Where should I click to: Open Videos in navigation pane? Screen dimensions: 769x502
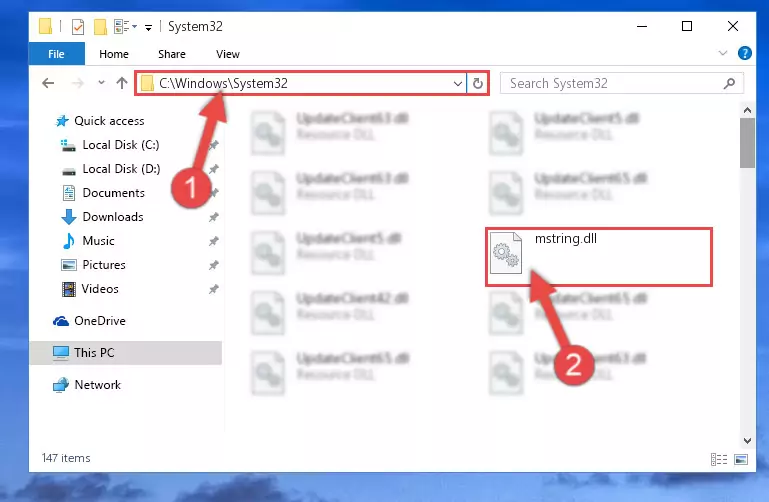click(100, 289)
